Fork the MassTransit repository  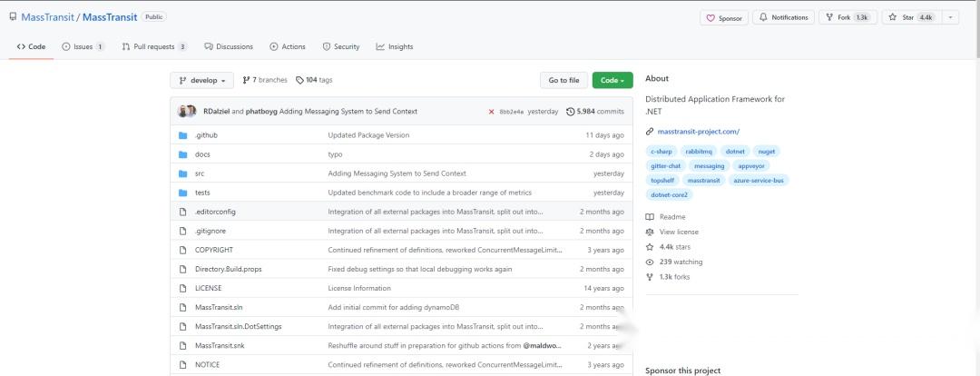click(x=848, y=17)
